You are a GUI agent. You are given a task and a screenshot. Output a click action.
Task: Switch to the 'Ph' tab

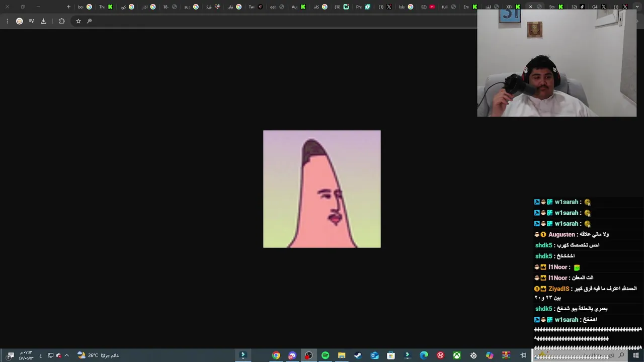tap(363, 7)
